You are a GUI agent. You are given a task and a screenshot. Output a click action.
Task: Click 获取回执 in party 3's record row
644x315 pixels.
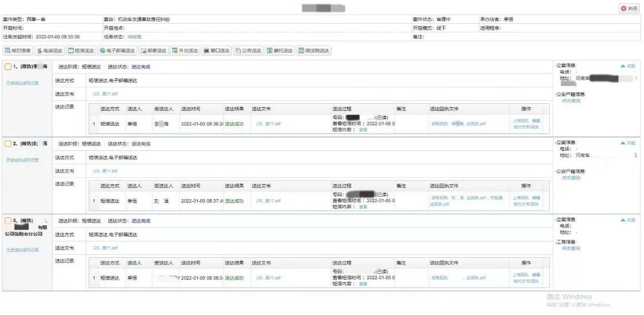pos(439,278)
